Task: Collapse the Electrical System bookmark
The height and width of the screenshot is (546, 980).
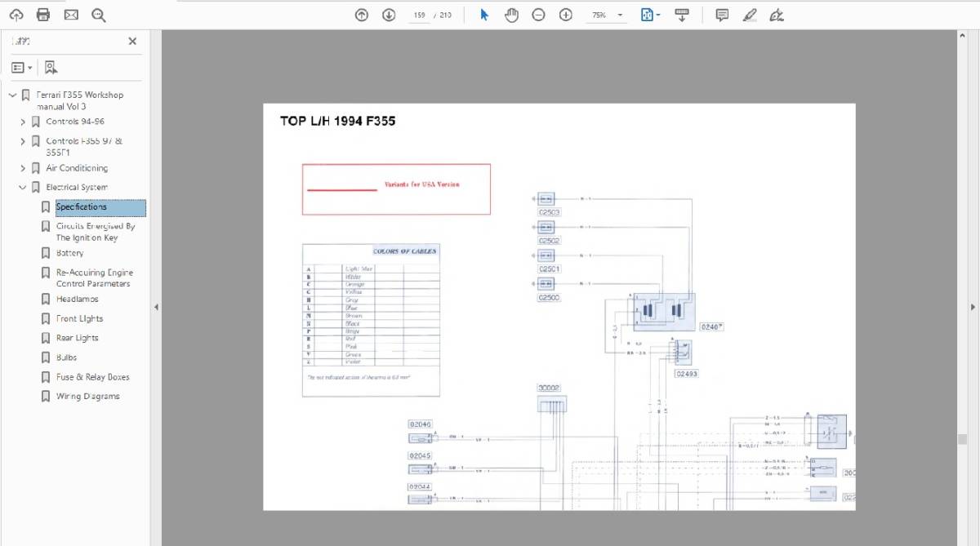Action: (23, 188)
